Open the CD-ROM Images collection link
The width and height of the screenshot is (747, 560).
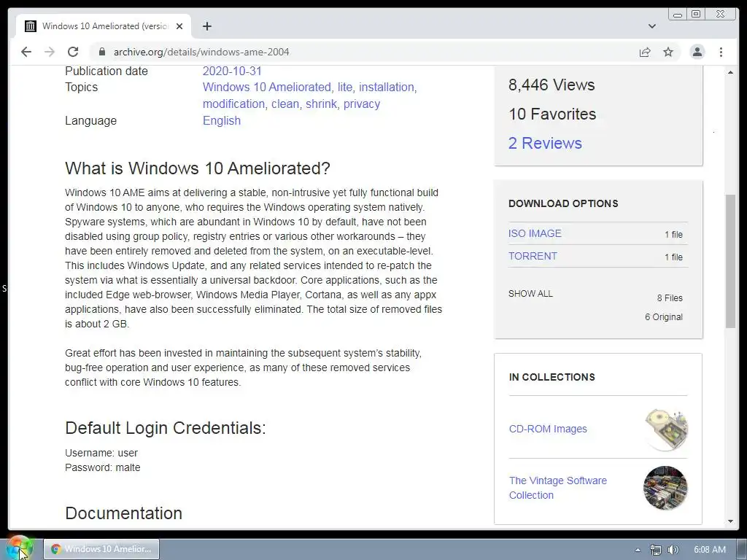548,429
